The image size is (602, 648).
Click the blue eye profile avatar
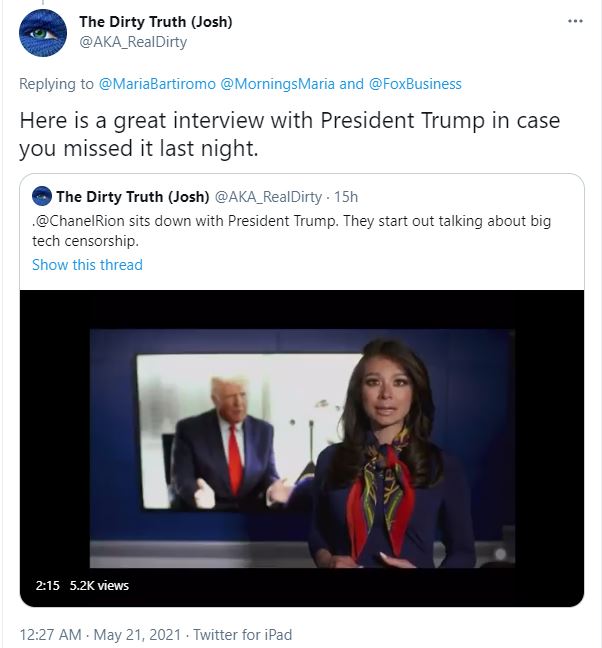(x=43, y=33)
